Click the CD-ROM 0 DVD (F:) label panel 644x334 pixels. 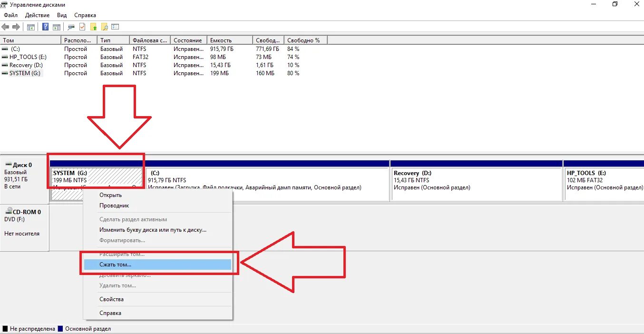tap(24, 227)
